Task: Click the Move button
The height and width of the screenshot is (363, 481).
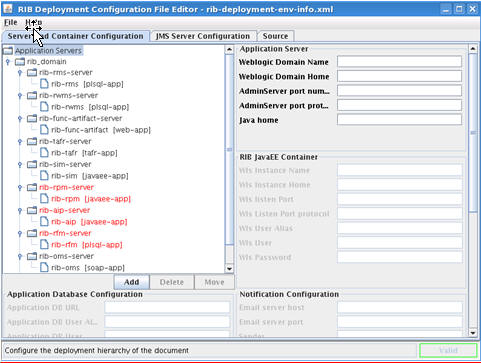Action: (214, 282)
